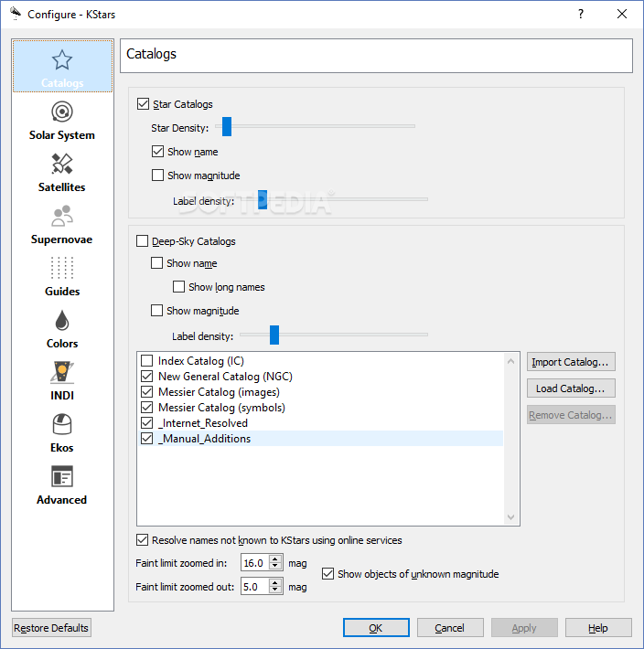Enable Show long names checkbox

178,286
